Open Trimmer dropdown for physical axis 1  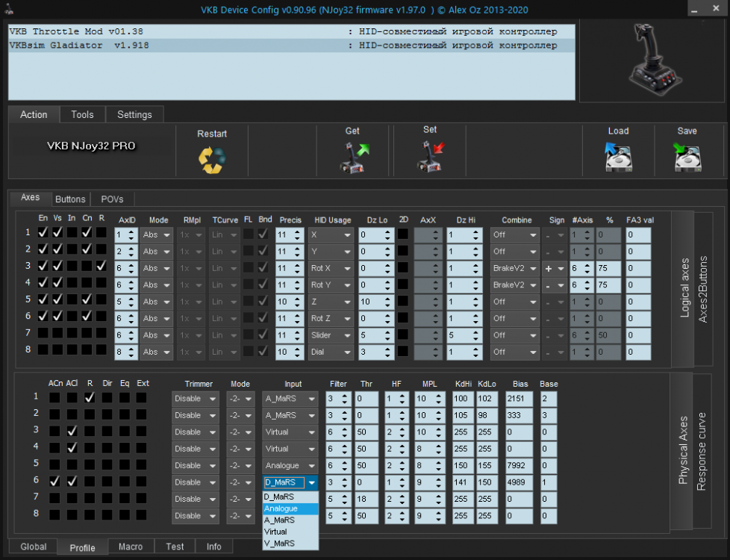point(195,399)
